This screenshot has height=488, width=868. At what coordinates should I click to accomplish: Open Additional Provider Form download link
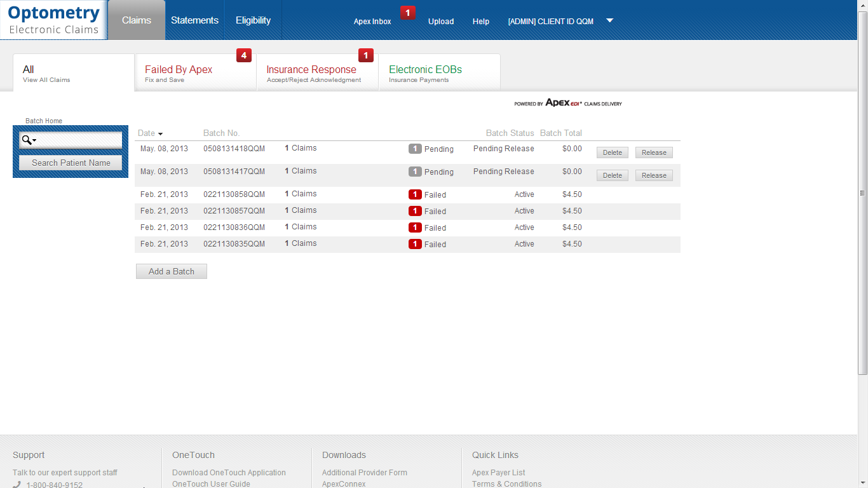click(365, 473)
